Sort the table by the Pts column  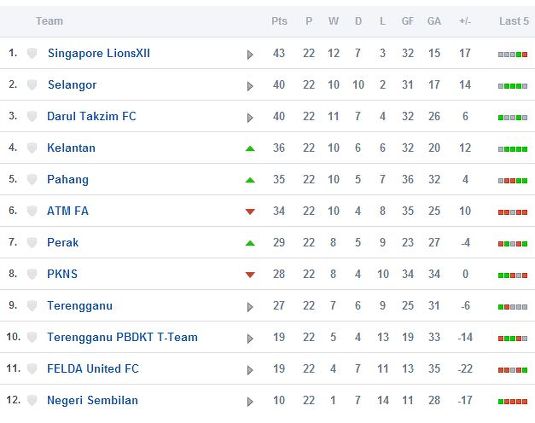[x=279, y=21]
